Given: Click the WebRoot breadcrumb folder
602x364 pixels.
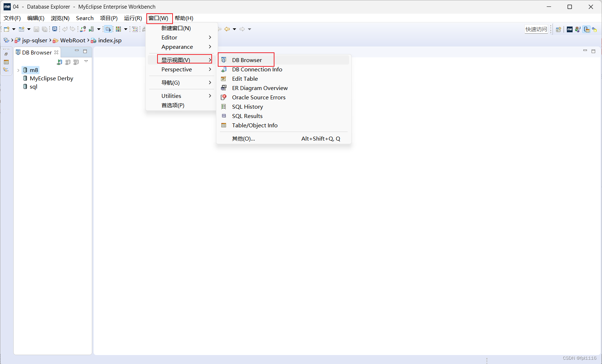Looking at the screenshot, I should (69, 41).
